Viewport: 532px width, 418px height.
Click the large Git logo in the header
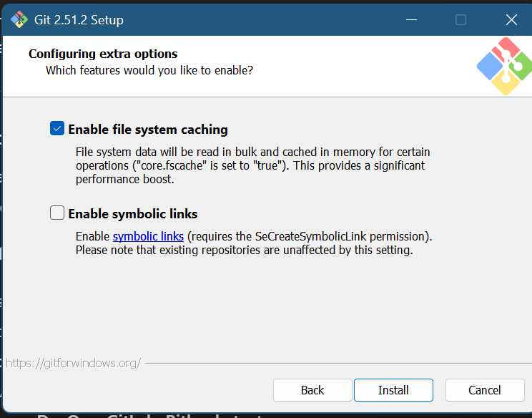pos(504,67)
